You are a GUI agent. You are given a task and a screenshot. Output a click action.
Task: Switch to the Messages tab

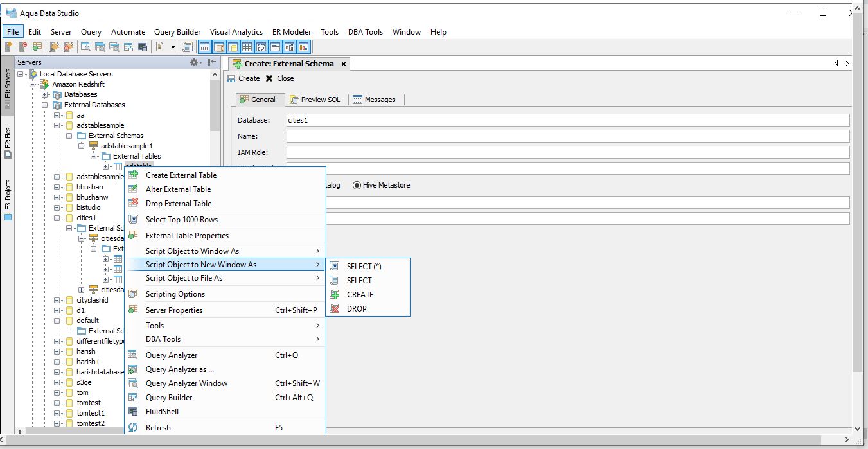[374, 100]
